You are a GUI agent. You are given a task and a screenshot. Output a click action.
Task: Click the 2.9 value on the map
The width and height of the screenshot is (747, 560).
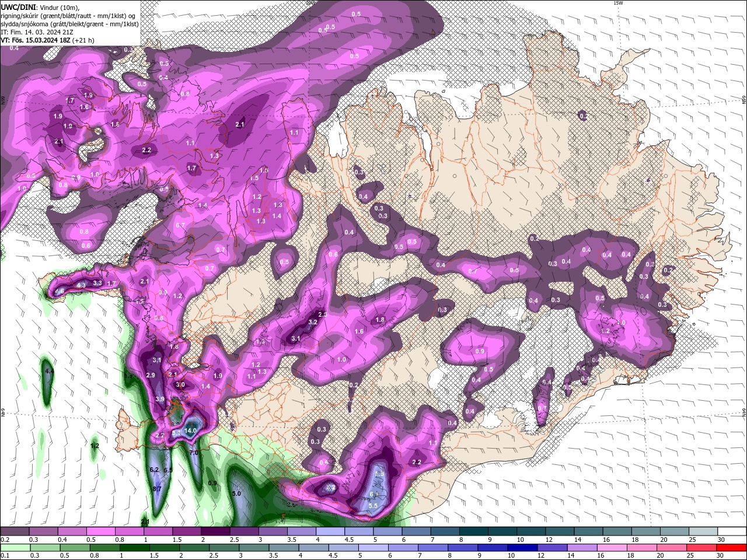[x=151, y=375]
